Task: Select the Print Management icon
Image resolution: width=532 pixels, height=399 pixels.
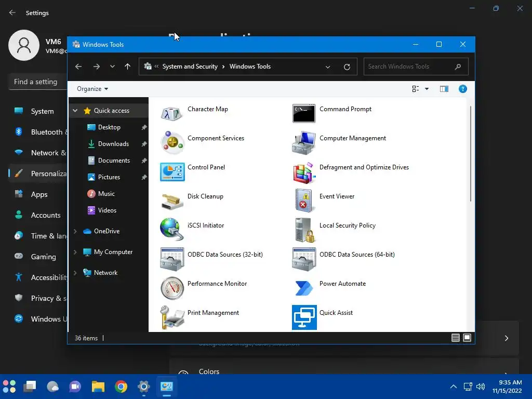Action: [172, 317]
